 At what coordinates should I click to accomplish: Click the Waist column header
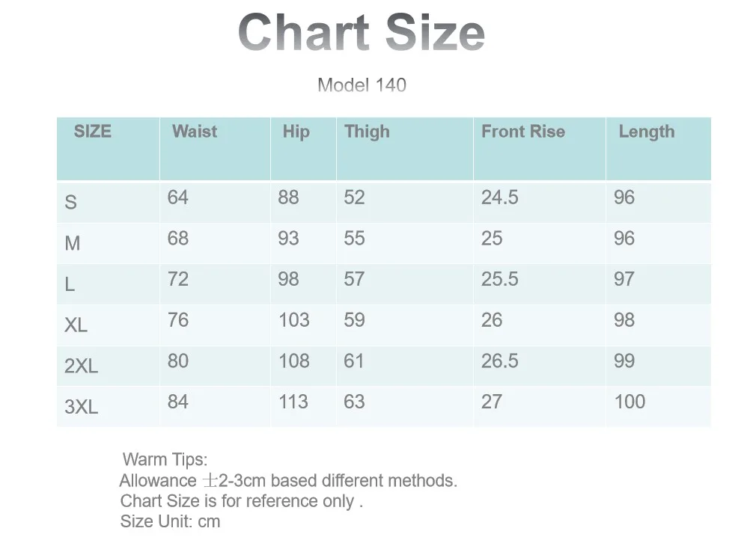coord(195,131)
